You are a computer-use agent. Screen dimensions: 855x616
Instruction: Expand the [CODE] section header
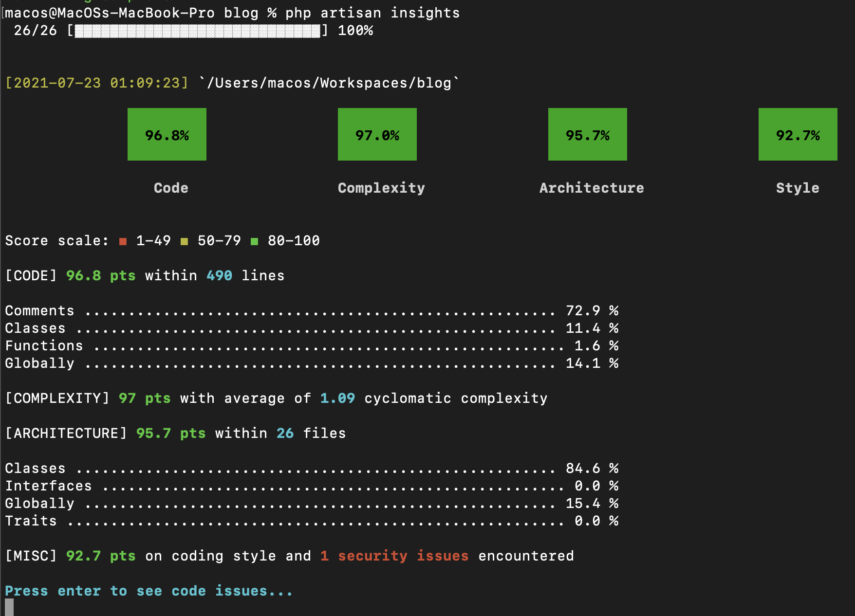click(31, 275)
